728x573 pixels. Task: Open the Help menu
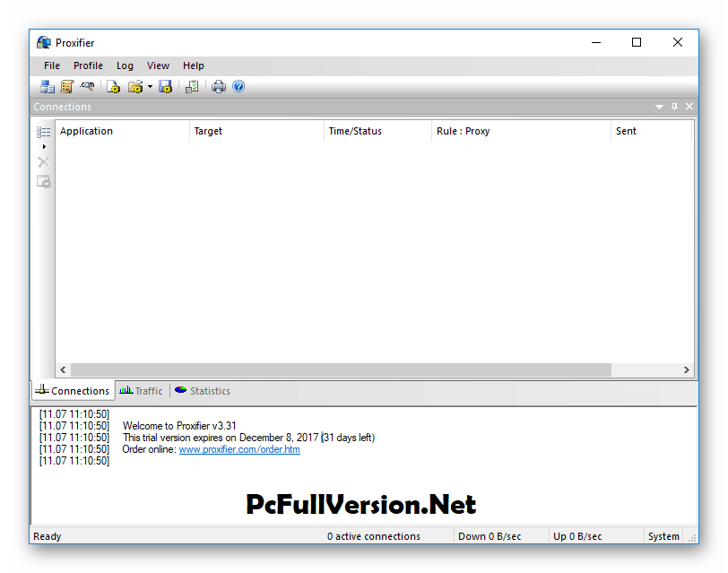coord(193,66)
